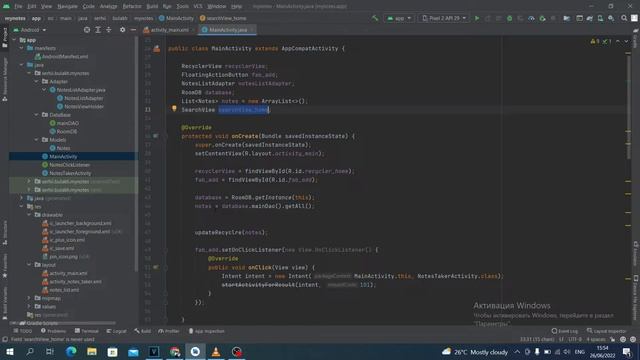Click the gutter icon beside MainActivity class line
This screenshot has width=640, height=360.
tap(157, 49)
